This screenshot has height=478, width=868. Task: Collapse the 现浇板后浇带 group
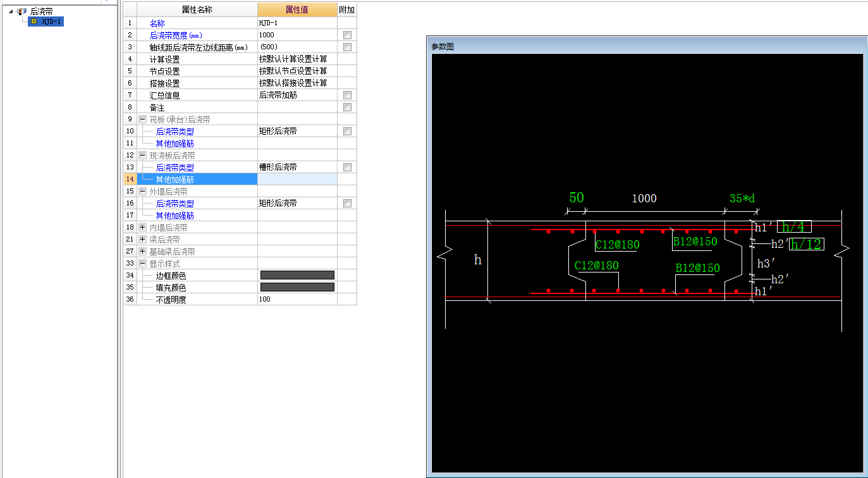pyautogui.click(x=142, y=155)
